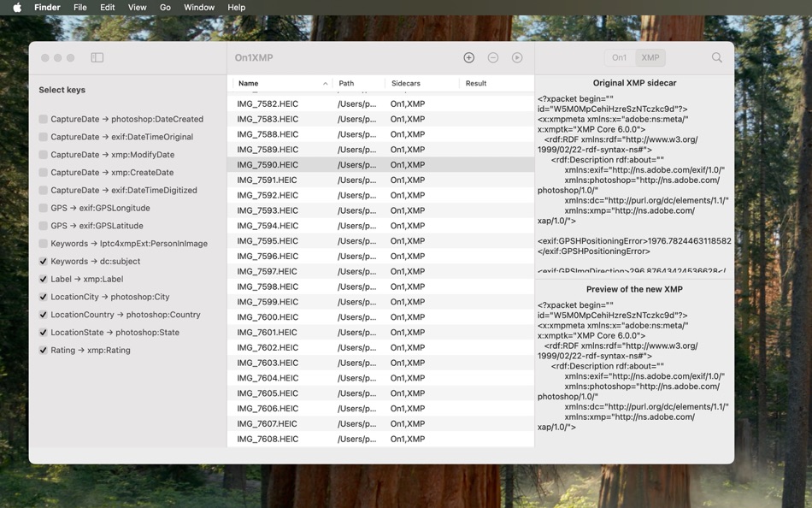Image resolution: width=812 pixels, height=508 pixels.
Task: Open the View menu
Action: pyautogui.click(x=137, y=7)
